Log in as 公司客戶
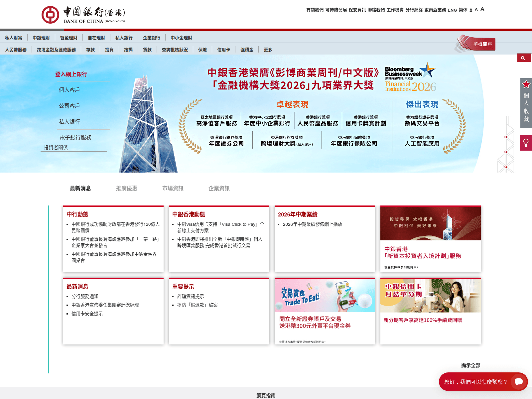The width and height of the screenshot is (532, 399). pyautogui.click(x=69, y=106)
